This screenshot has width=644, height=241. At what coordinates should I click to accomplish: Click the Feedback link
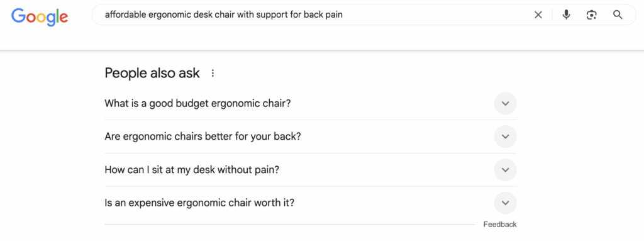click(500, 225)
